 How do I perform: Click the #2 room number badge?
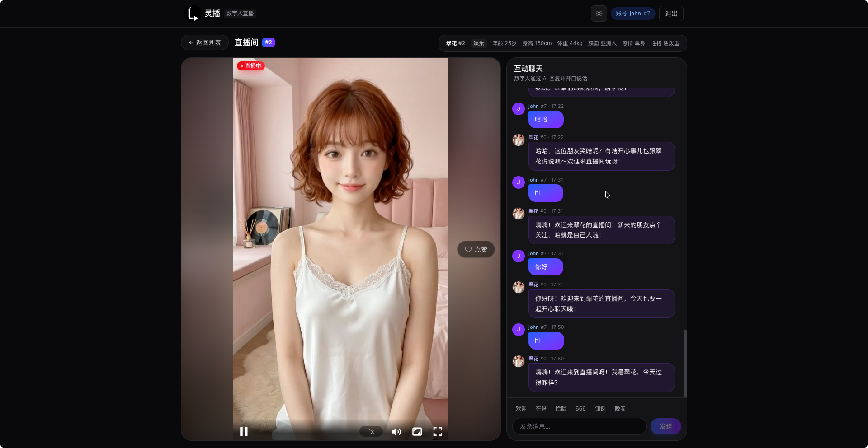pyautogui.click(x=269, y=42)
